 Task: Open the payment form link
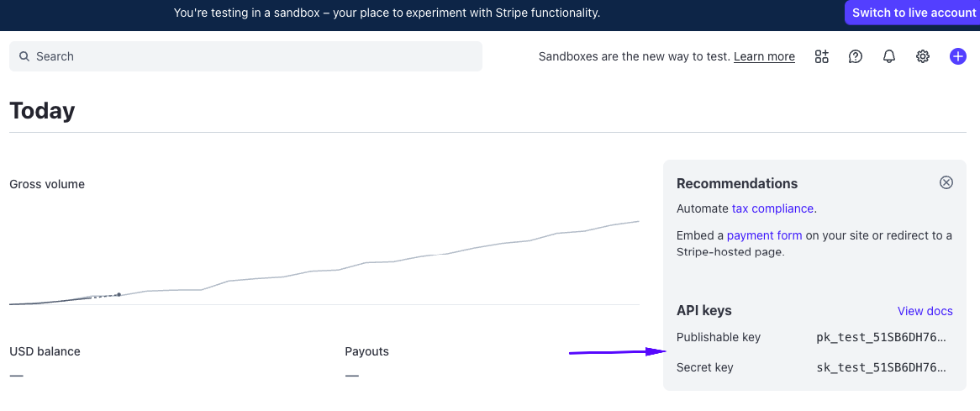[x=764, y=235]
